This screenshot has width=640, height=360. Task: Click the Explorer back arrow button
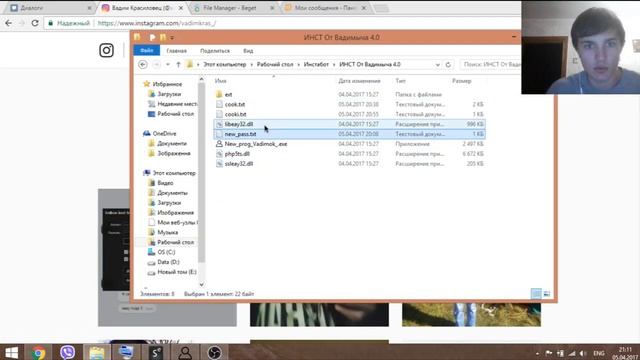(x=143, y=64)
